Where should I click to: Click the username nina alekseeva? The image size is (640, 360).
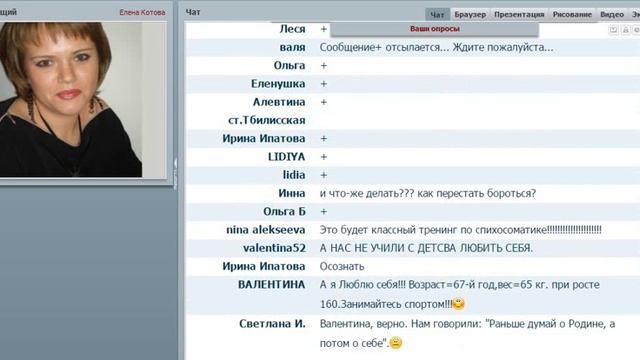point(266,230)
